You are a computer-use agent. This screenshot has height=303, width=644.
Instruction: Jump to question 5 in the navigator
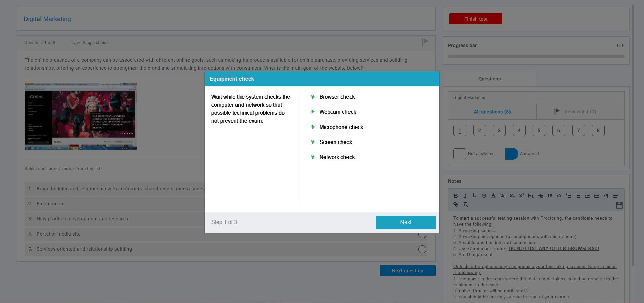pyautogui.click(x=539, y=130)
